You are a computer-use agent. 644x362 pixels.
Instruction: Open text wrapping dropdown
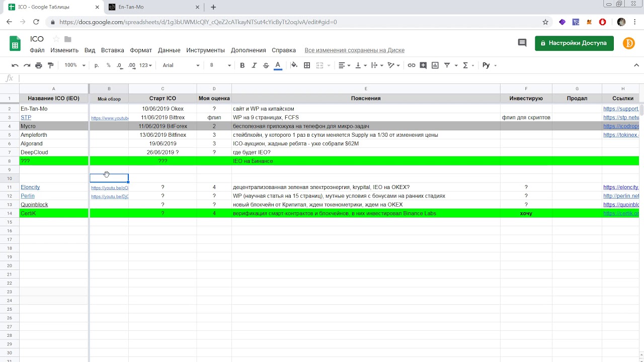[x=377, y=65]
